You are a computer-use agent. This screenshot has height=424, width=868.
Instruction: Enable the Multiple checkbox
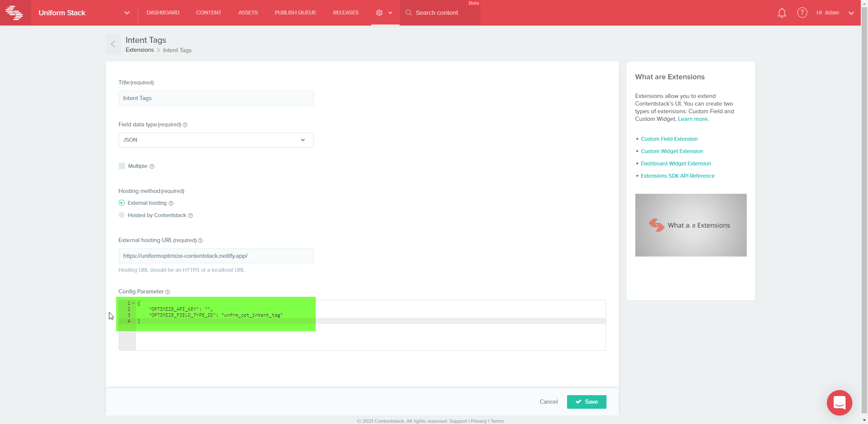pyautogui.click(x=122, y=166)
